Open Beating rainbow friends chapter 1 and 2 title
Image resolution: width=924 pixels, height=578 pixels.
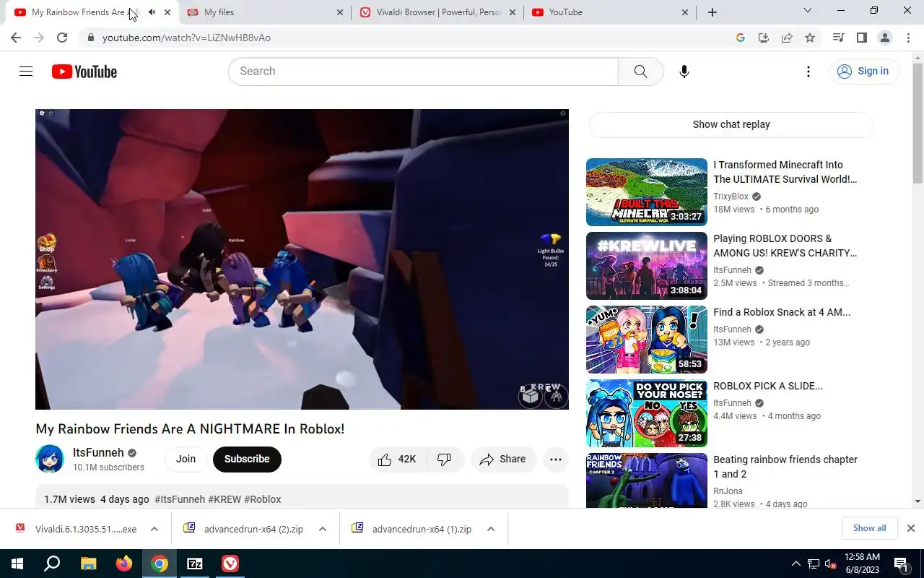785,467
